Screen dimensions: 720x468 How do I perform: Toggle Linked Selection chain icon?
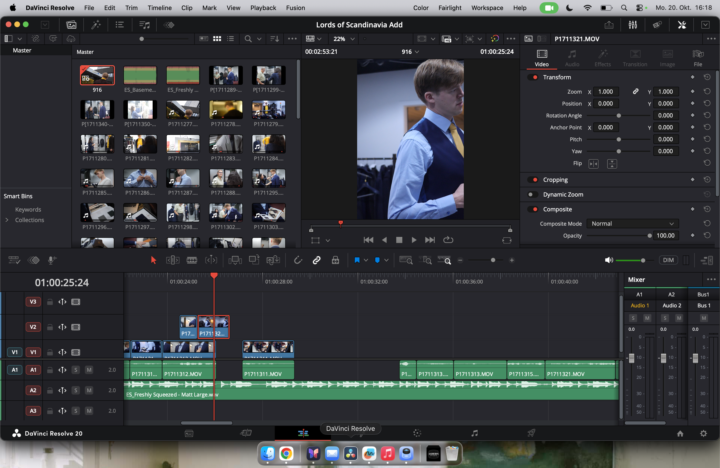click(316, 260)
